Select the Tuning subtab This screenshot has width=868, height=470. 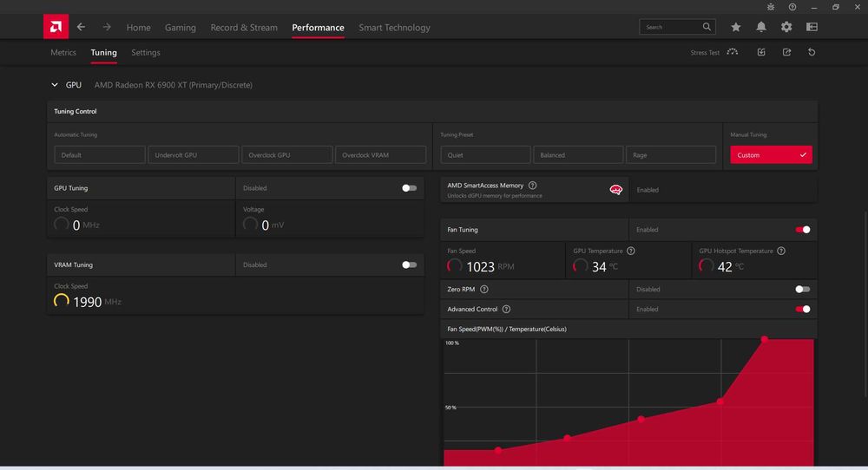(103, 53)
